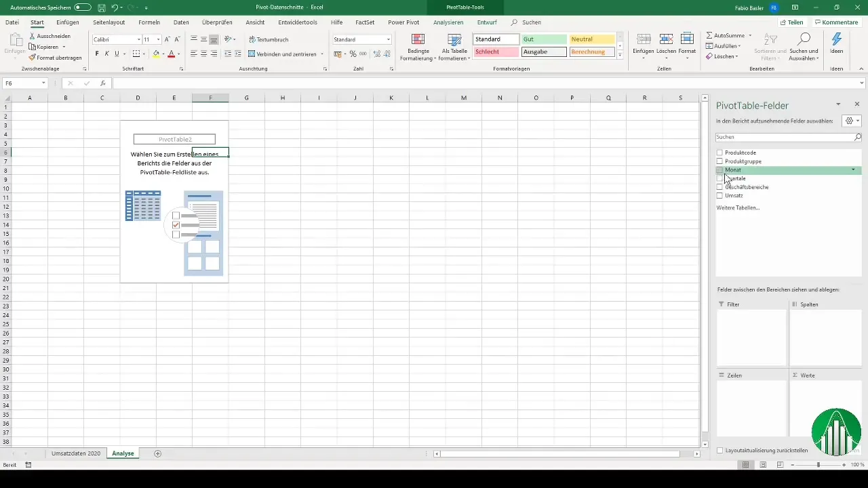
Task: Click the Undo arrow icon
Action: pos(115,7)
